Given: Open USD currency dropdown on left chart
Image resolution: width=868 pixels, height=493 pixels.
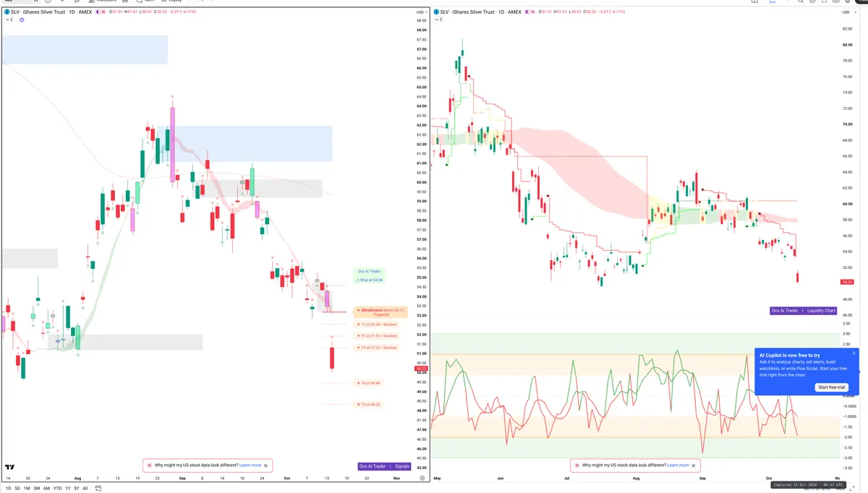Looking at the screenshot, I should [x=422, y=12].
